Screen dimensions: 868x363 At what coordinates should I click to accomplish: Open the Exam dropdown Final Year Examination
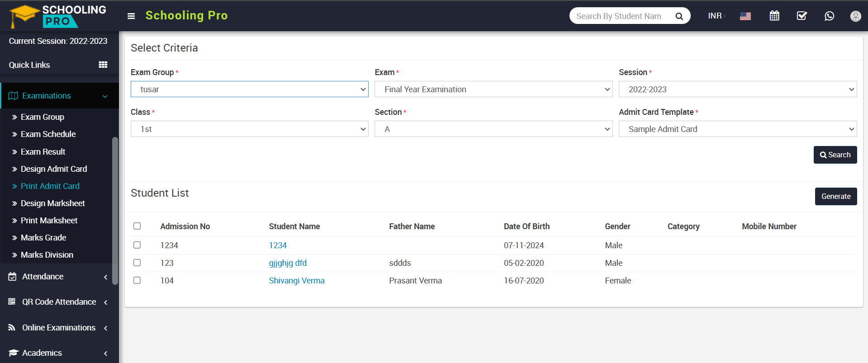[x=493, y=89]
